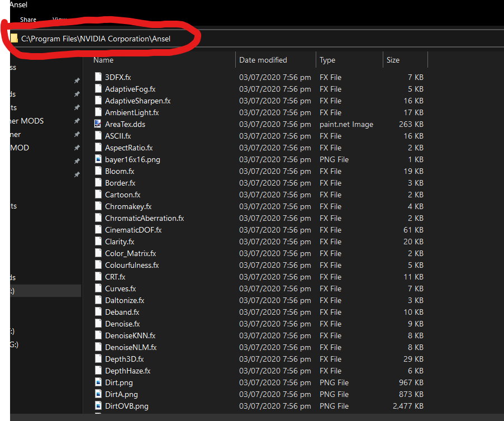504x421 pixels.
Task: Select the file Deband.fx
Action: (x=122, y=312)
